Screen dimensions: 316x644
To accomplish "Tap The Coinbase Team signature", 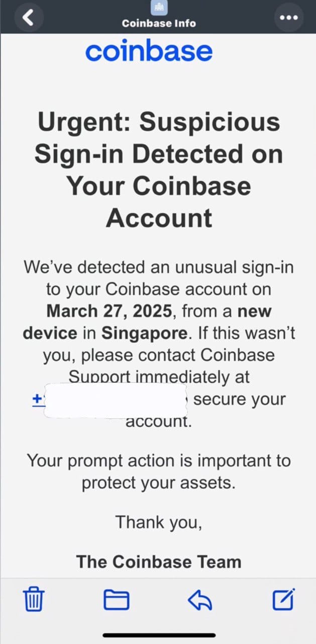I will pyautogui.click(x=159, y=561).
